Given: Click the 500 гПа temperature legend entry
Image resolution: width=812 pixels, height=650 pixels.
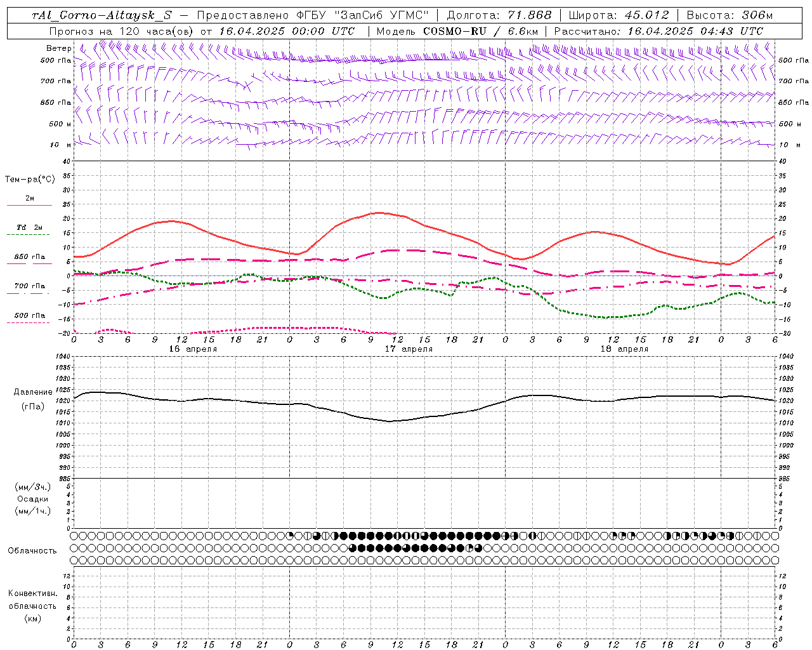Looking at the screenshot, I should tap(29, 315).
